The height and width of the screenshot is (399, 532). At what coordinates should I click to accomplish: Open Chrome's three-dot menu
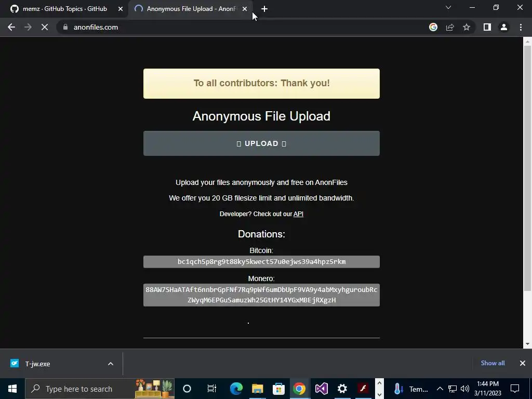click(x=521, y=27)
